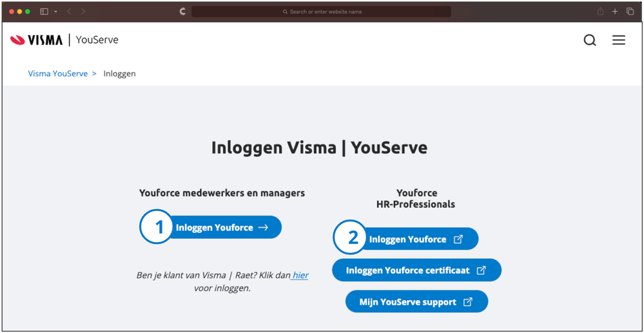Toggle the Safari sidebar icon

pos(44,12)
